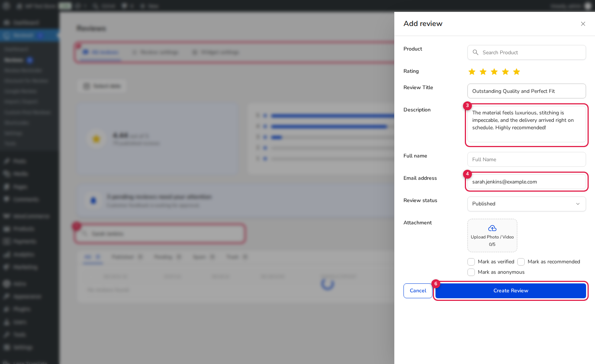Set rating to five stars
This screenshot has height=364, width=595.
(517, 72)
